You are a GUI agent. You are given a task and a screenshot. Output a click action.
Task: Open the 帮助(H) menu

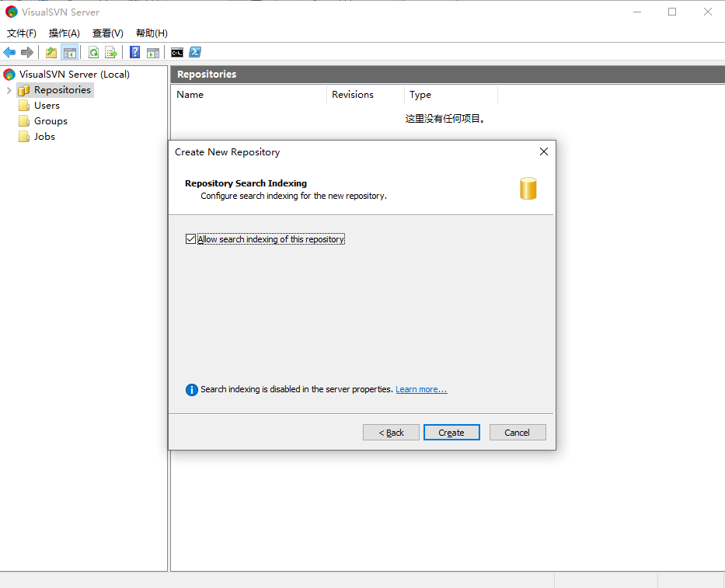[x=152, y=33]
